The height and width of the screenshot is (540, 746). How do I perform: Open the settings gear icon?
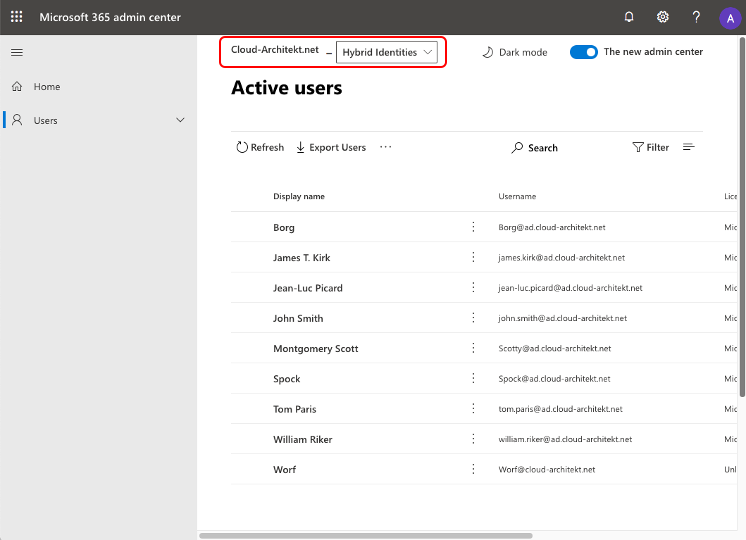(x=663, y=17)
